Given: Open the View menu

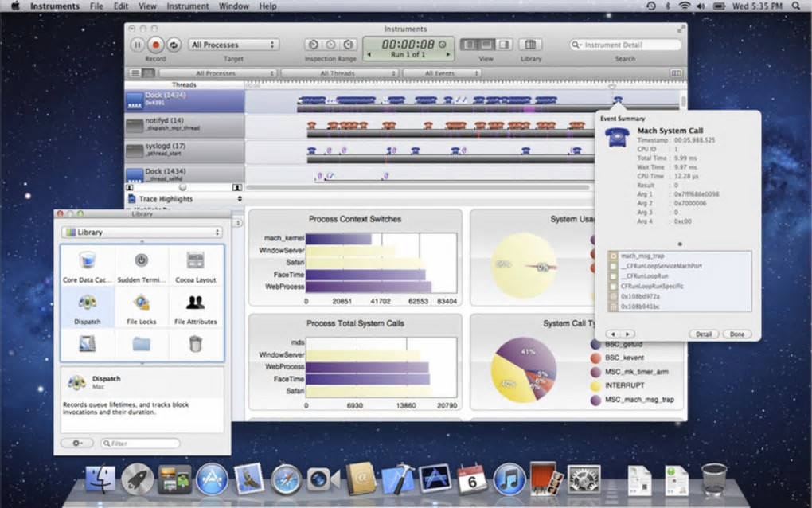Looking at the screenshot, I should (147, 6).
